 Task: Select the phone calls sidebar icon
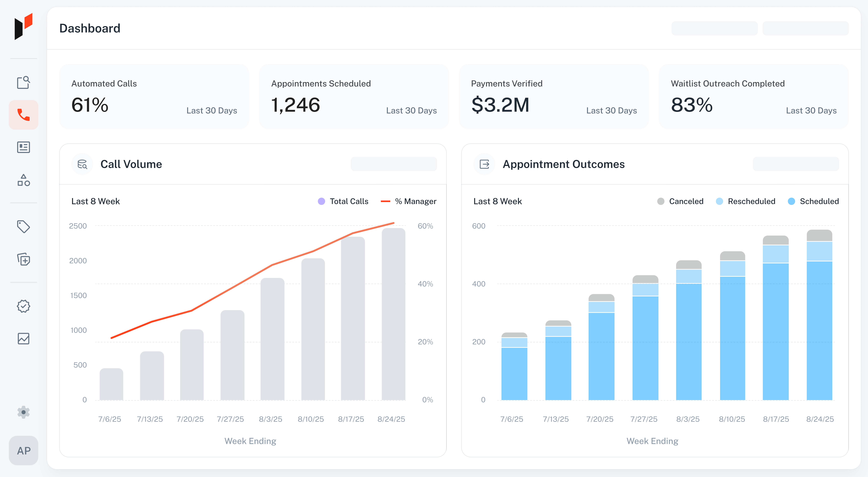24,115
